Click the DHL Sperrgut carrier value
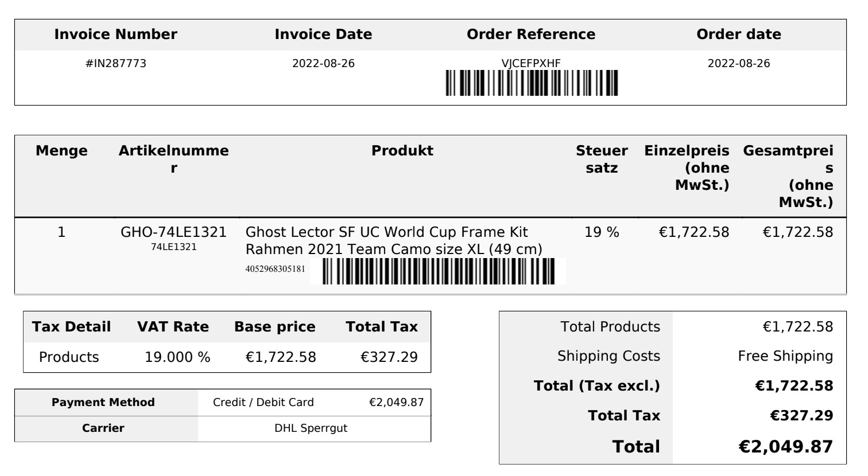Image resolution: width=868 pixels, height=476 pixels. (x=311, y=428)
